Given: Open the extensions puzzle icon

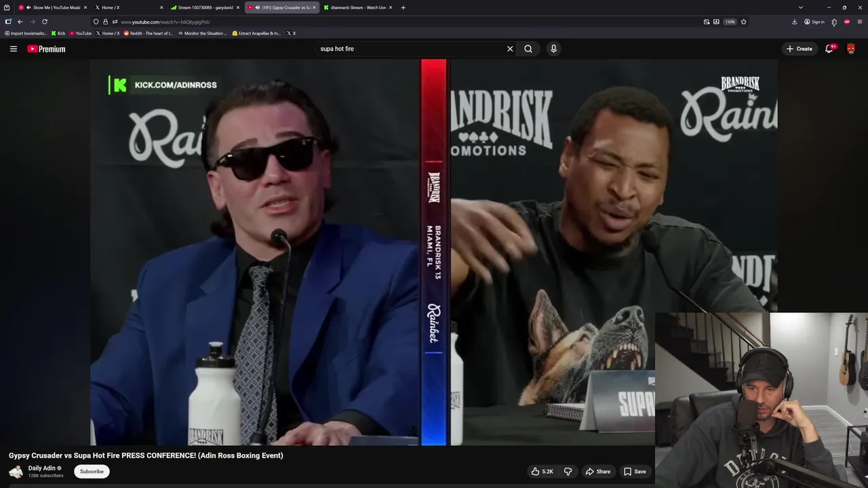Looking at the screenshot, I should [x=834, y=22].
